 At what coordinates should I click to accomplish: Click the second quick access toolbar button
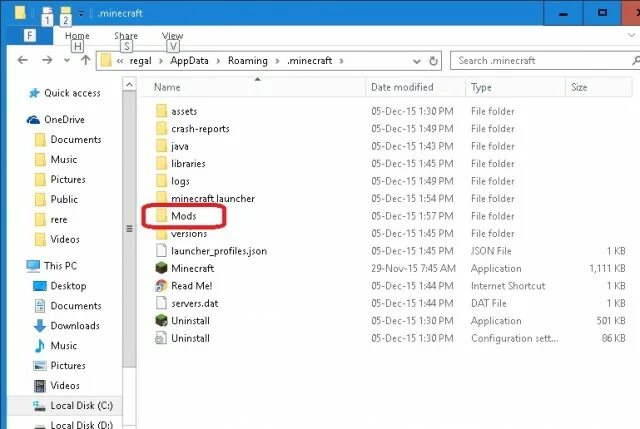pyautogui.click(x=65, y=14)
